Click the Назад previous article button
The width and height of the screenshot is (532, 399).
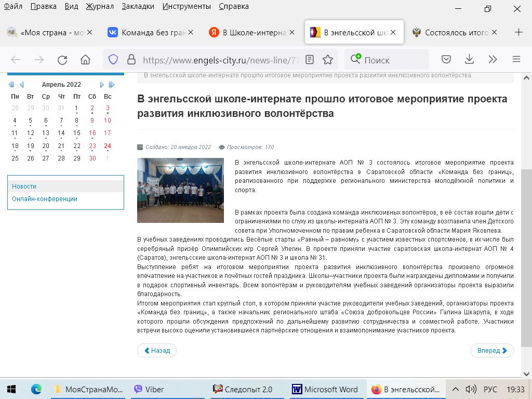157,351
